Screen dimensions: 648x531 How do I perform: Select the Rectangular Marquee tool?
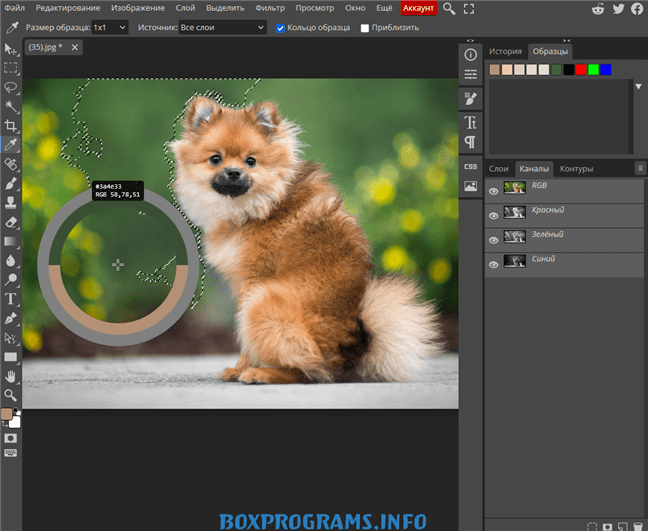(10, 68)
